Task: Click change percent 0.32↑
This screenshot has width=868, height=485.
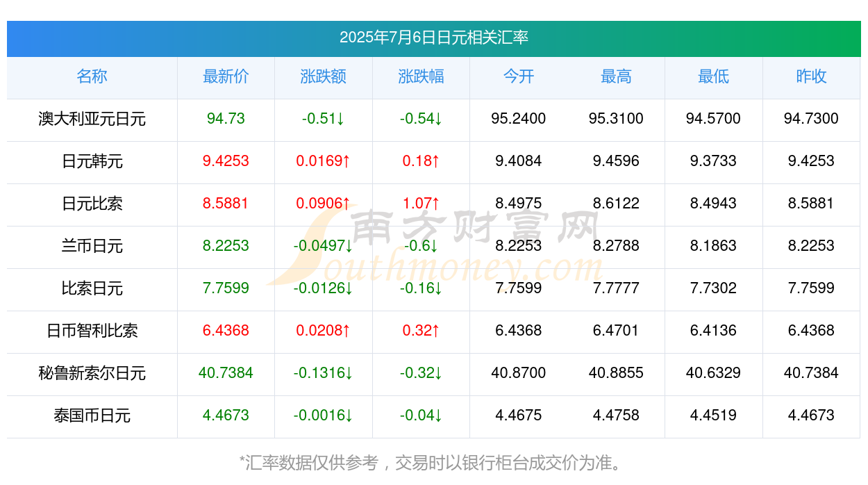Action: pos(421,331)
